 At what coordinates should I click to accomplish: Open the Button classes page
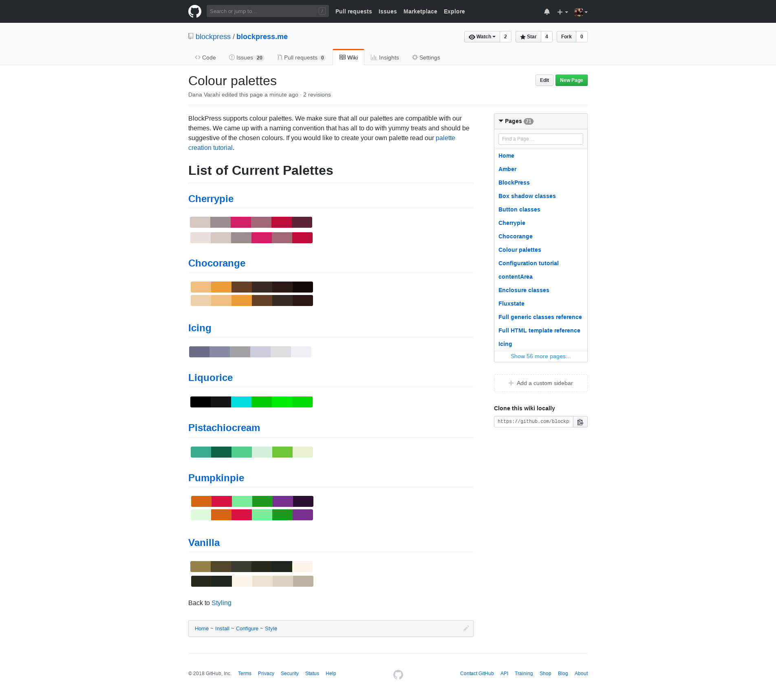(519, 209)
